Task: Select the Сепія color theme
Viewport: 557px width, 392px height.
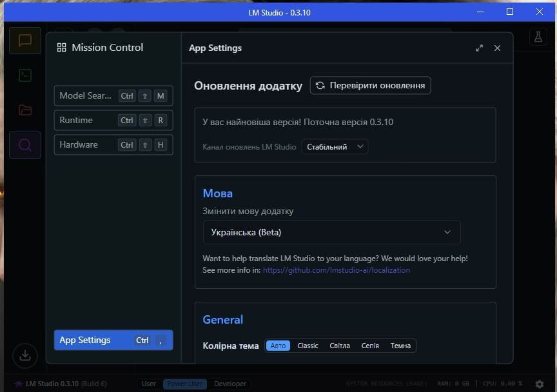Action: pos(370,346)
